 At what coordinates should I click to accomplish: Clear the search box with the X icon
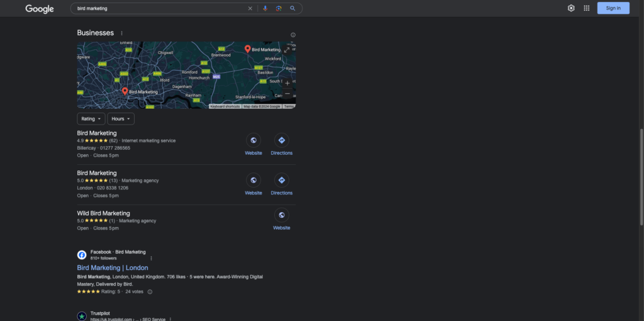pyautogui.click(x=250, y=8)
